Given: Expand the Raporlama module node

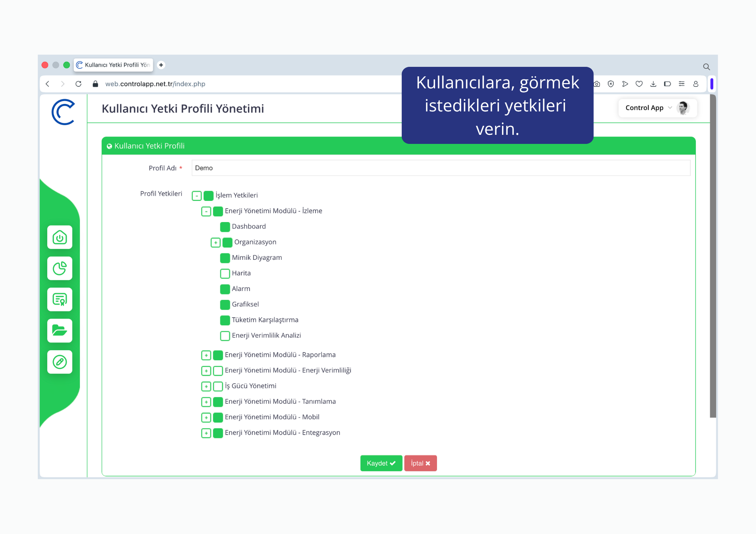Looking at the screenshot, I should [206, 355].
